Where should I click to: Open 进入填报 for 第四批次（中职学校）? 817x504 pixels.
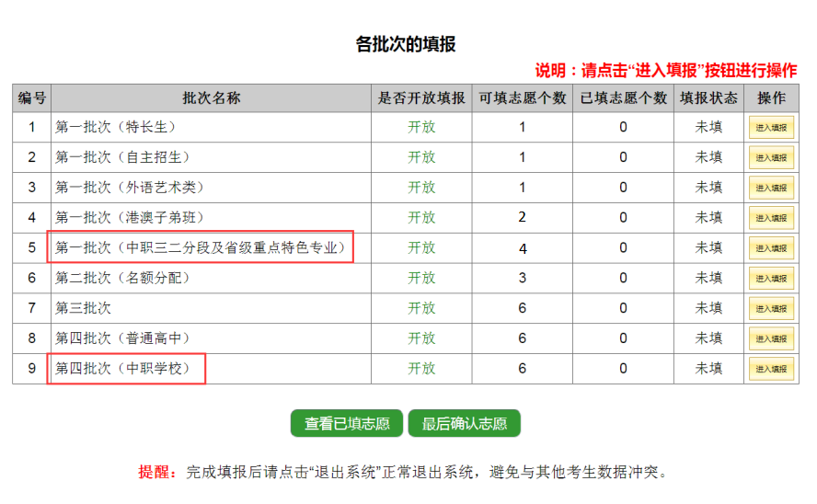pos(771,369)
